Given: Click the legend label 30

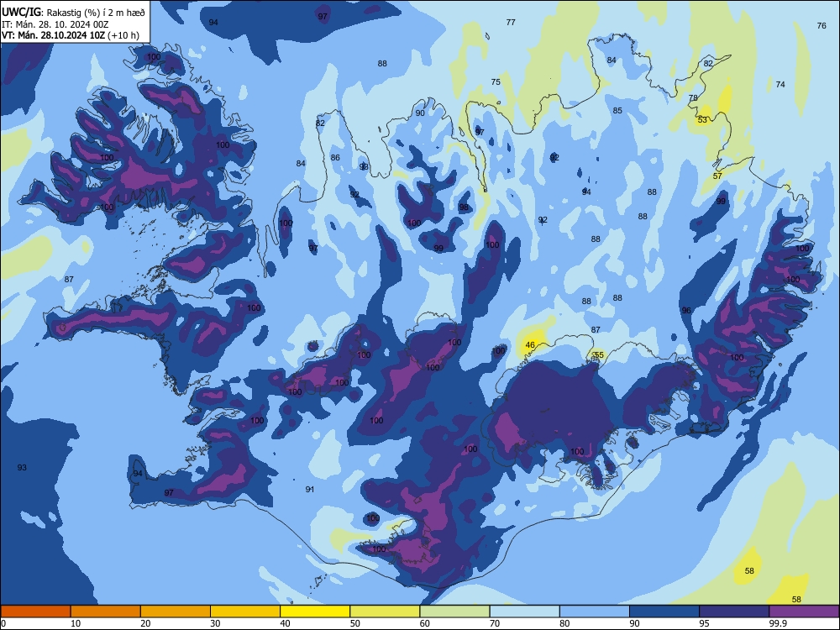Looking at the screenshot, I should [215, 623].
